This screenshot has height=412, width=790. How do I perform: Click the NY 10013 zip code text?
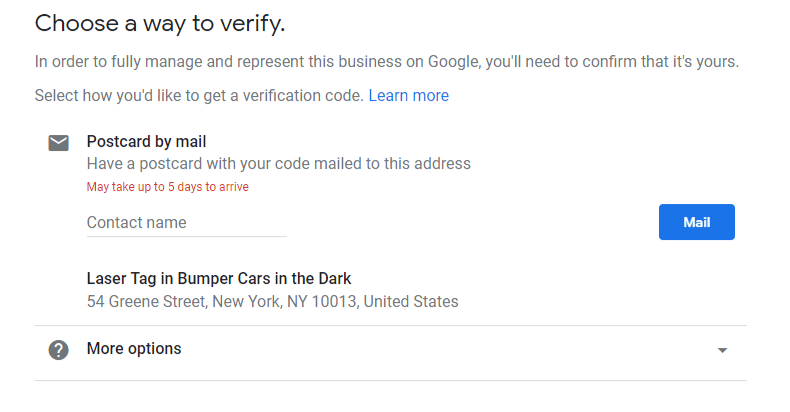(x=321, y=301)
